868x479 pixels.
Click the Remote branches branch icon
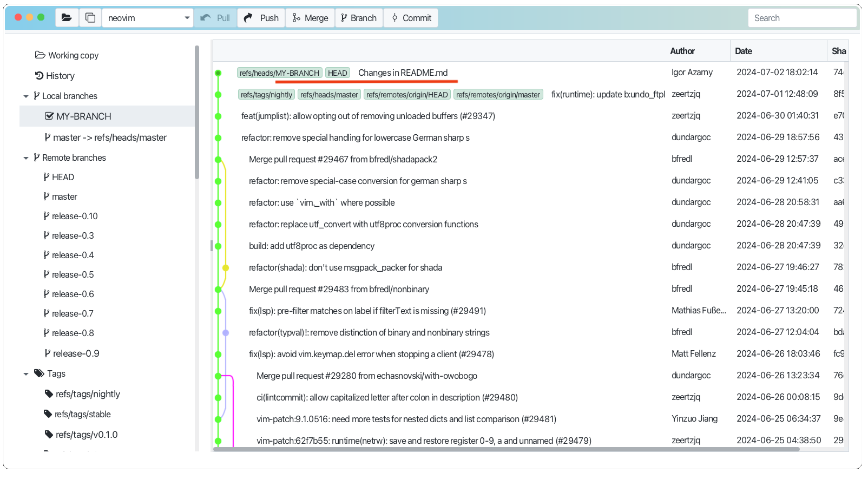36,158
